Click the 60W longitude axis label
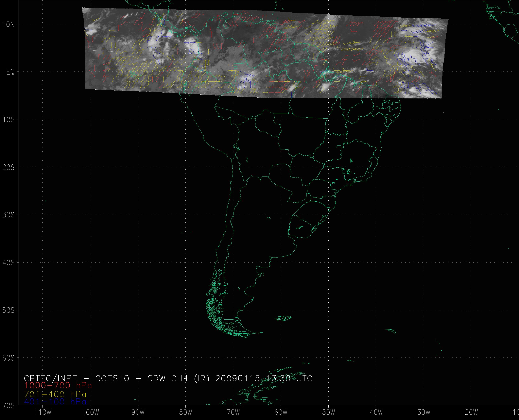Viewport: 519px width, 420px height. click(281, 412)
